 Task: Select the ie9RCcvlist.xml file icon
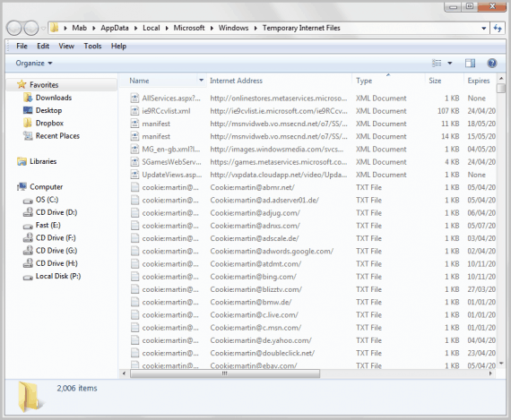pos(134,111)
